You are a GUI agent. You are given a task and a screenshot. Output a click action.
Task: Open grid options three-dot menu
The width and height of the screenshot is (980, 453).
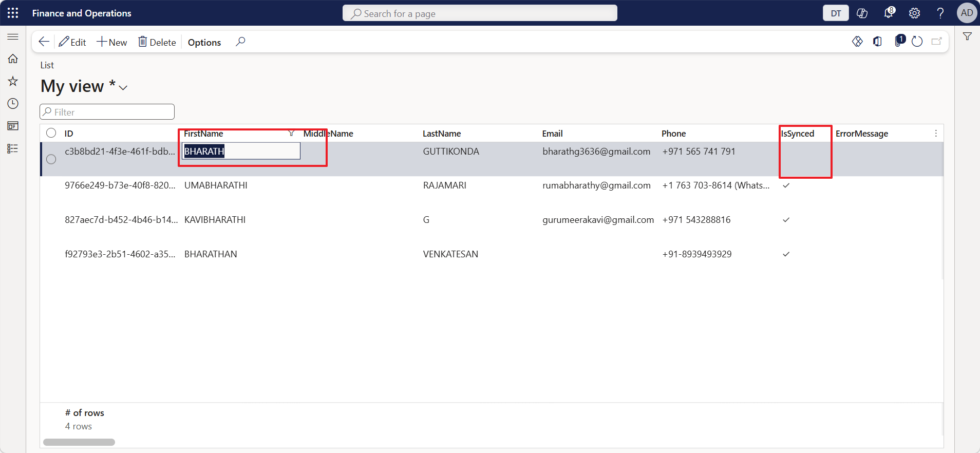pos(936,134)
